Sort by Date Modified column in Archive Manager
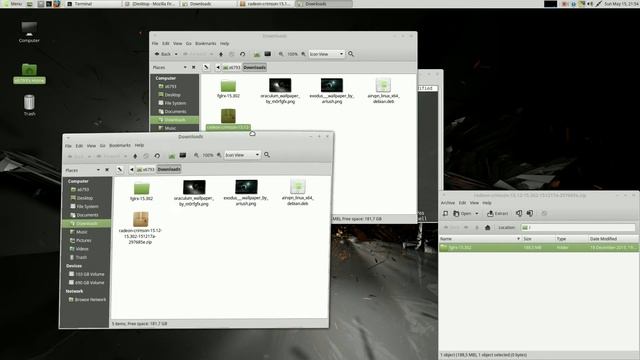The image size is (640, 360). [613, 239]
